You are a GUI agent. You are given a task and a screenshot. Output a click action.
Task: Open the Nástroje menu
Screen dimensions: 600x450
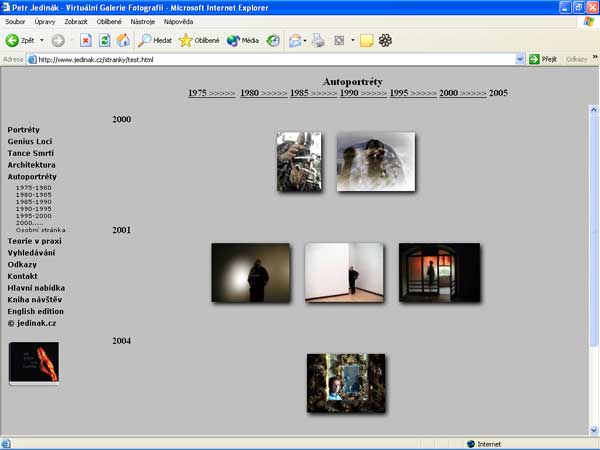pyautogui.click(x=142, y=21)
